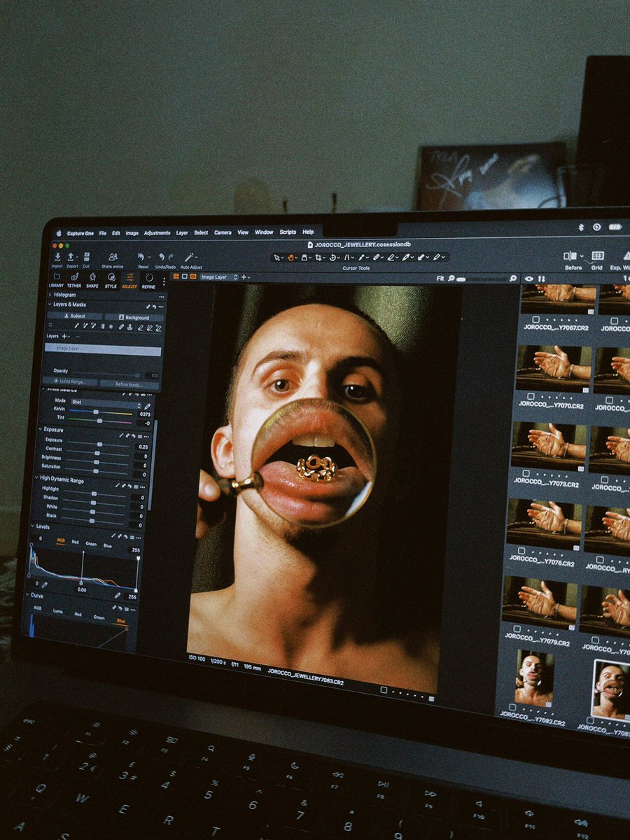Open the Layer menu
The width and height of the screenshot is (630, 840).
pyautogui.click(x=182, y=233)
